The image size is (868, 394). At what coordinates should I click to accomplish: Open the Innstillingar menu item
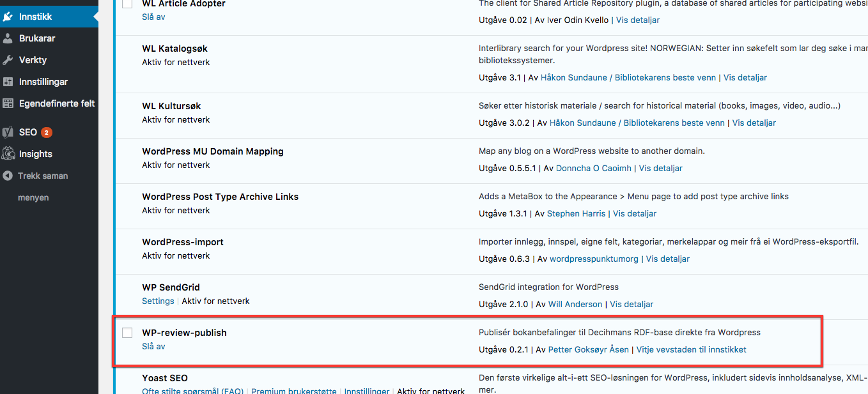click(49, 82)
